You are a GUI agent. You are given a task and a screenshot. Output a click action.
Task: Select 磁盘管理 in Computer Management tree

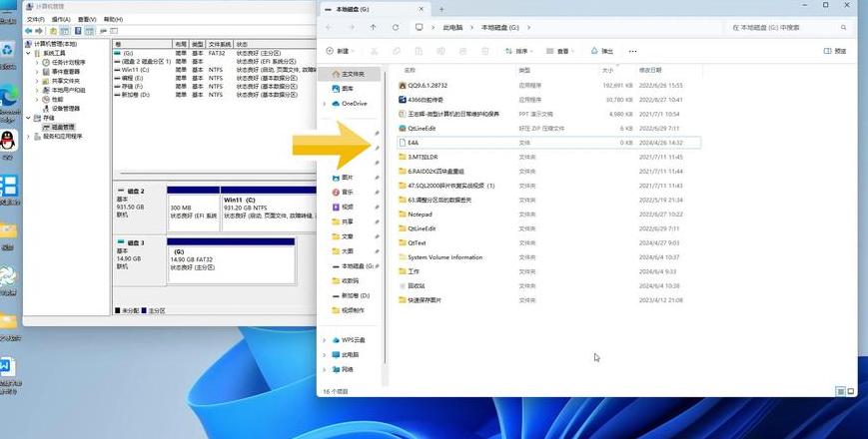(59, 127)
